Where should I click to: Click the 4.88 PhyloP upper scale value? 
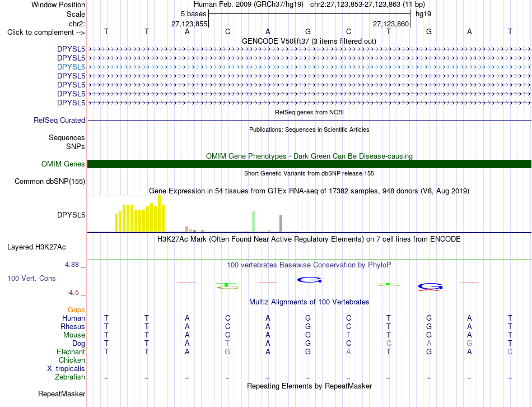[x=72, y=265]
